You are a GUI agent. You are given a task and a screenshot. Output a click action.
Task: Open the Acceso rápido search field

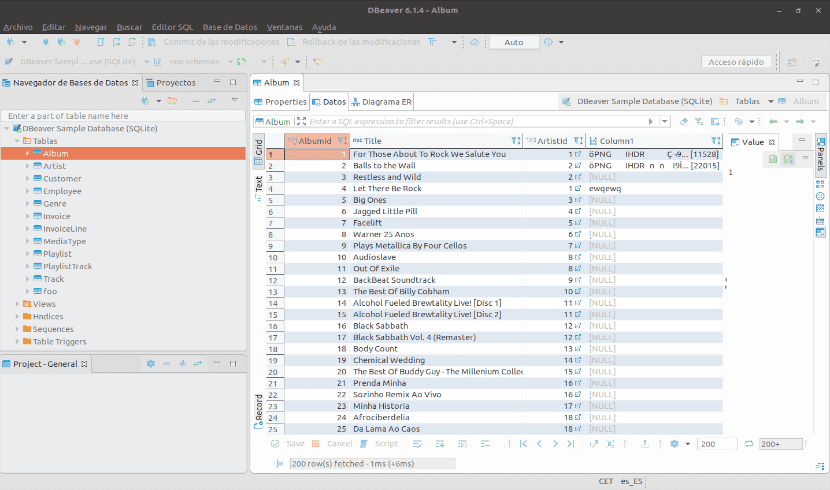[x=736, y=62]
